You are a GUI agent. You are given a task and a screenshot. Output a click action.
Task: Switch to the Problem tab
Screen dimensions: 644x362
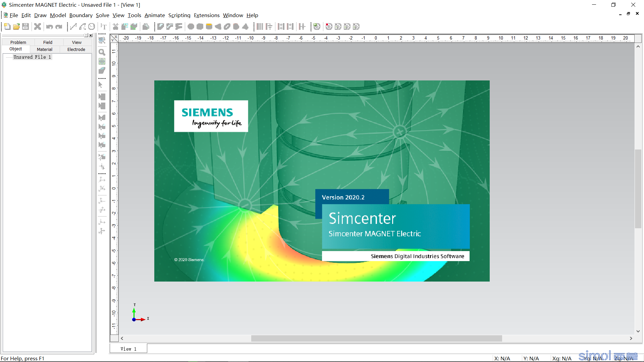click(18, 42)
